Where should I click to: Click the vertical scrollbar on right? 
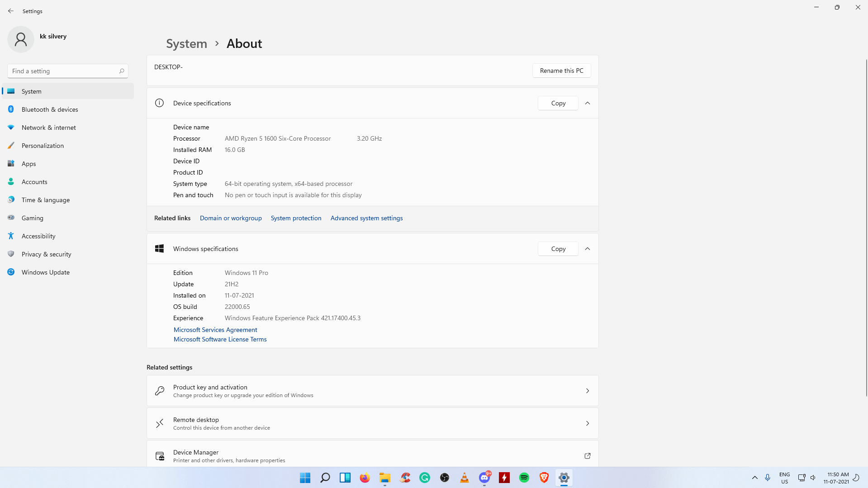click(866, 226)
